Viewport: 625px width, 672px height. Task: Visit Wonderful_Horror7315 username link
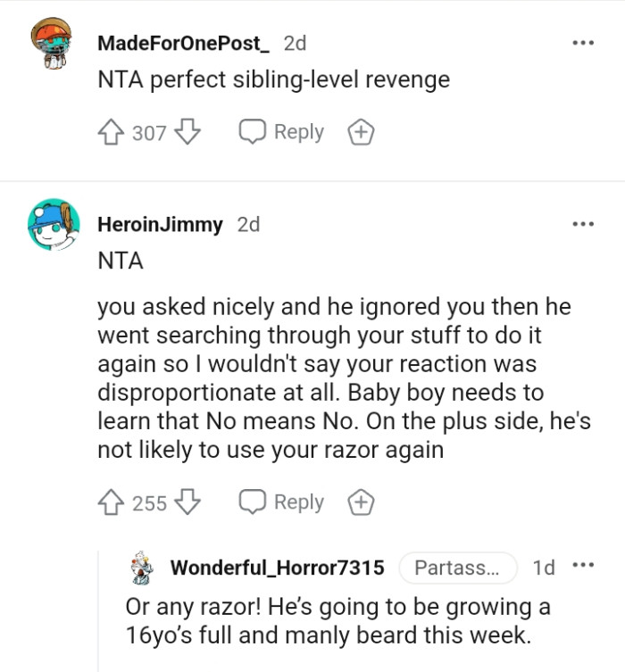(x=278, y=568)
